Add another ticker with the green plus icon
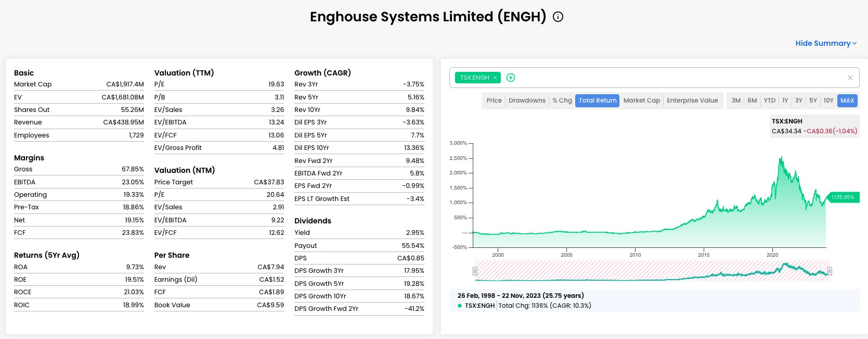Image resolution: width=868 pixels, height=339 pixels. point(511,78)
